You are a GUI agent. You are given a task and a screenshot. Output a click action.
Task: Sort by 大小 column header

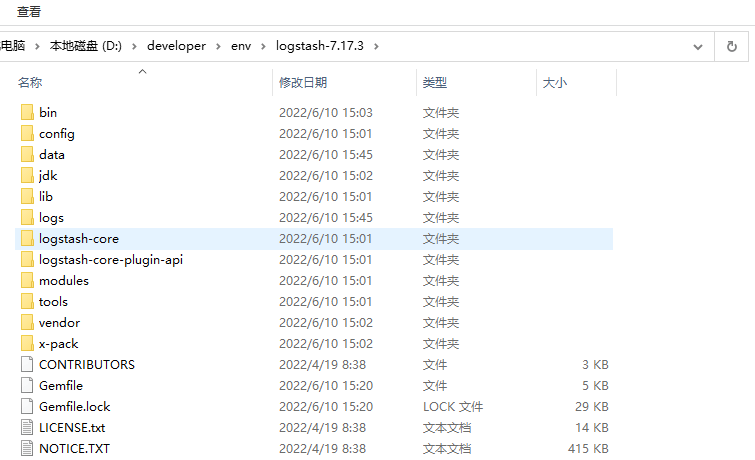coord(555,83)
